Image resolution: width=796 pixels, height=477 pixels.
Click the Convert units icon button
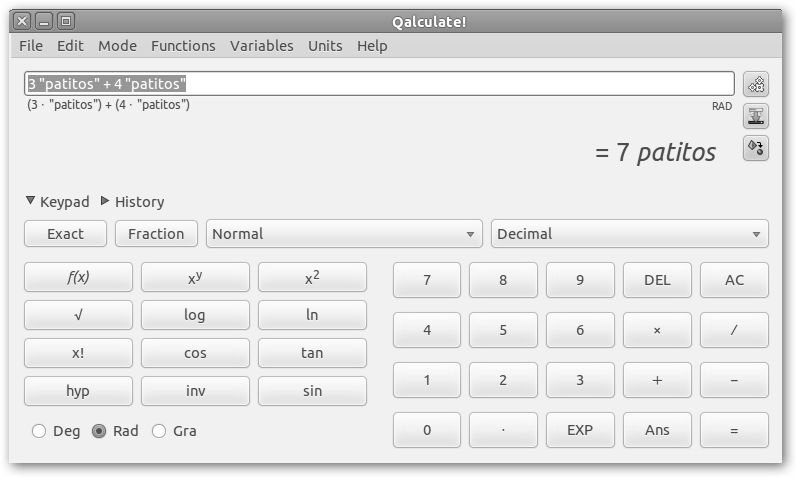pos(756,148)
